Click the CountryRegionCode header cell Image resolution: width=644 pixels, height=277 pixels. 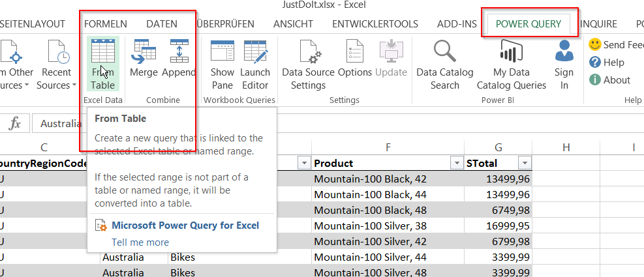pos(44,164)
